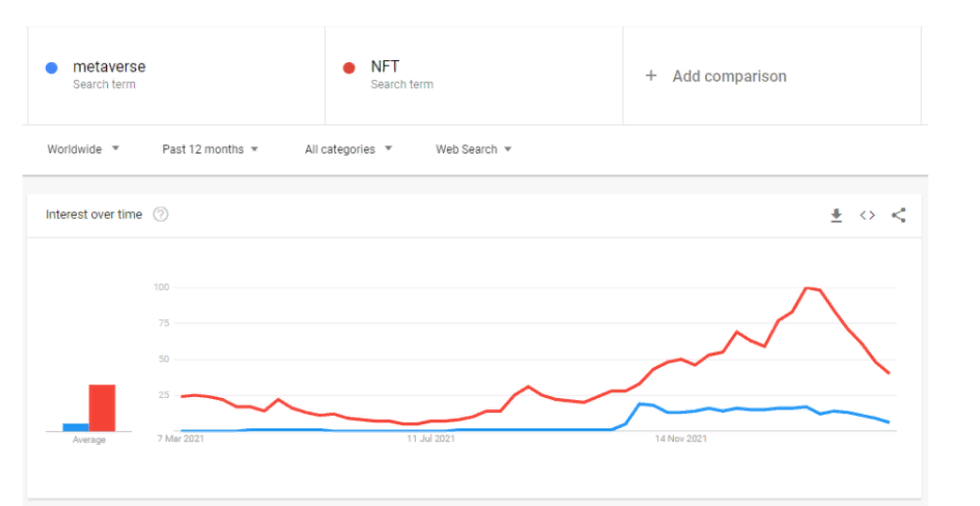Open the All categories dropdown
The height and width of the screenshot is (506, 980).
tap(348, 149)
